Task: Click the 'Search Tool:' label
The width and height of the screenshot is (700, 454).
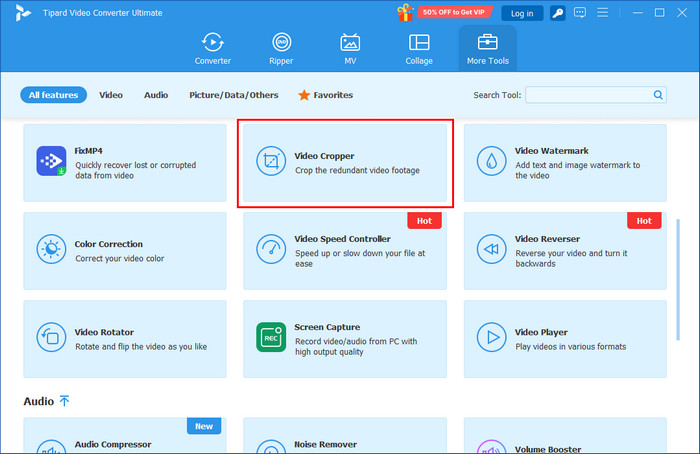Action: (x=497, y=95)
